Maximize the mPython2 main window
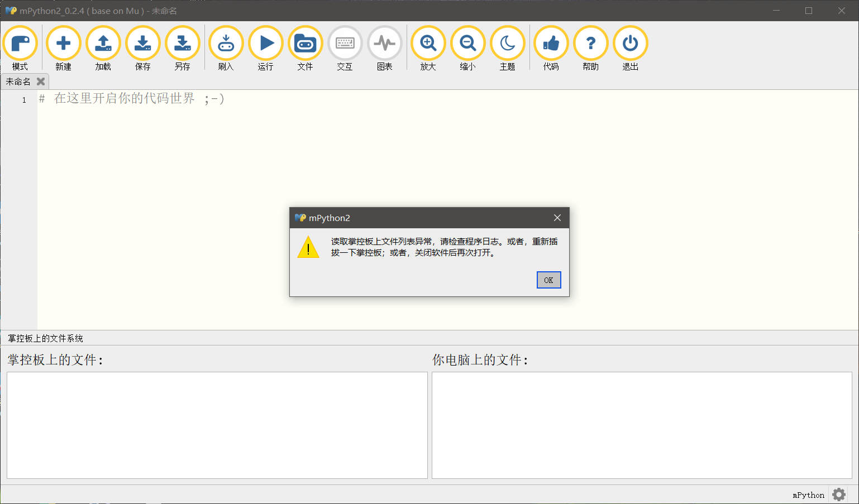The width and height of the screenshot is (859, 504). coord(809,11)
